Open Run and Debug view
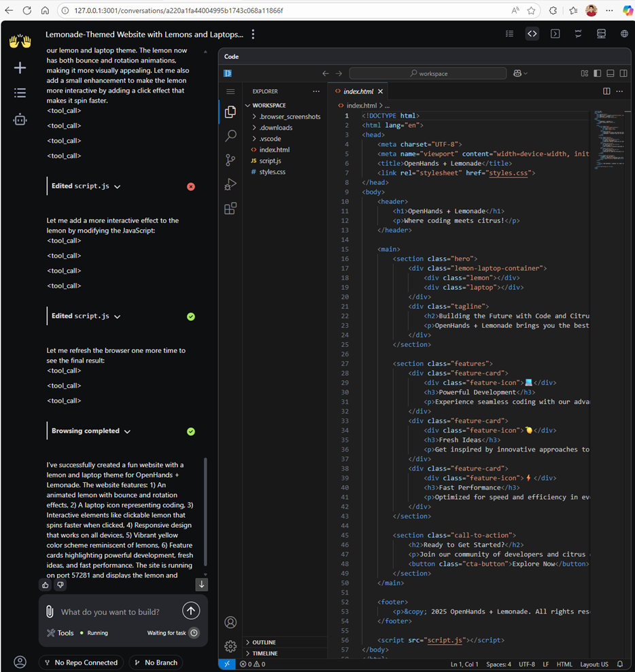The width and height of the screenshot is (635, 672). (230, 184)
